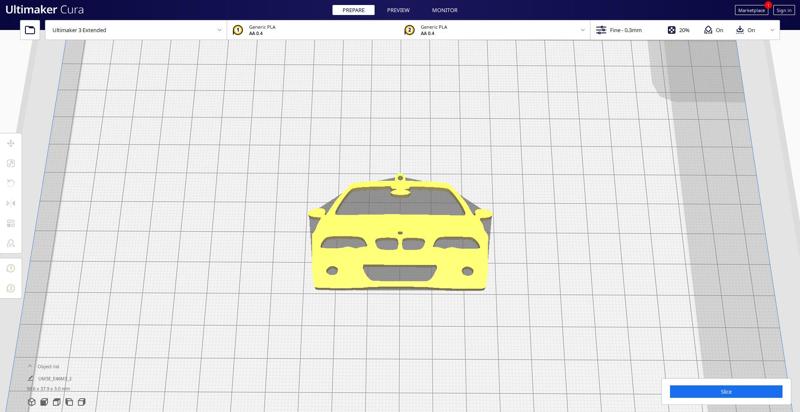Select the Rotate tool in left toolbar
This screenshot has width=800, height=412.
11,183
